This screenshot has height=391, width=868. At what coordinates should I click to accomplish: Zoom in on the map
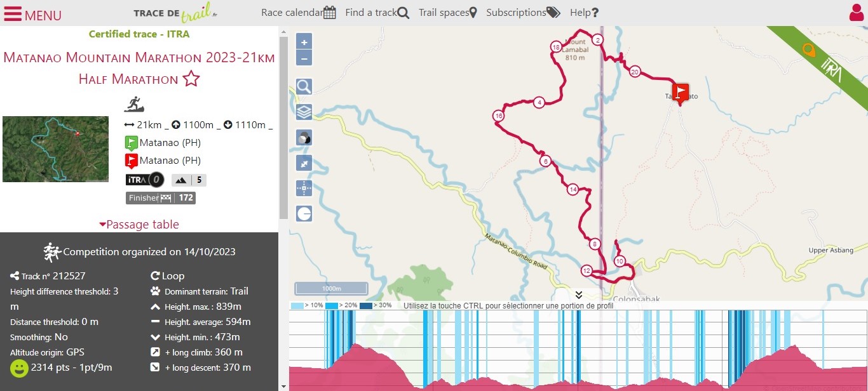304,43
